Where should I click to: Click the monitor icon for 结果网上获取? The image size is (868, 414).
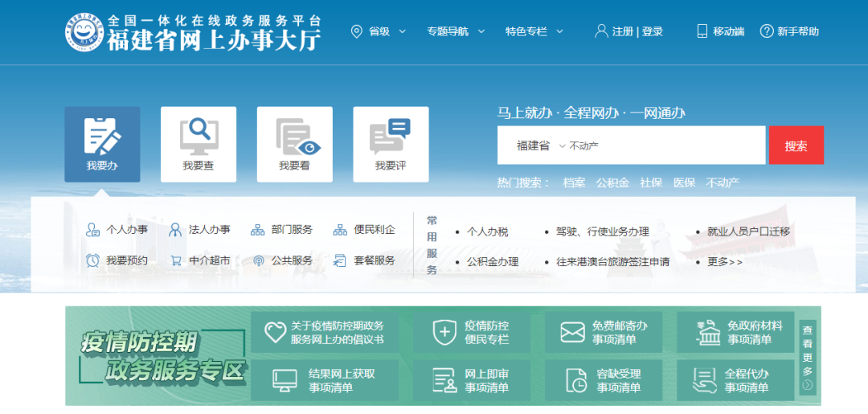pyautogui.click(x=285, y=381)
